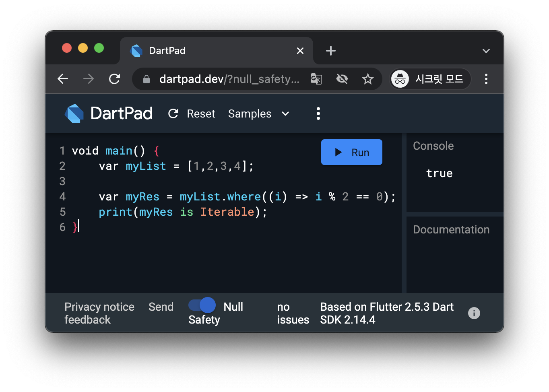Select the DartPad browser tab
Image resolution: width=549 pixels, height=392 pixels.
pos(217,51)
